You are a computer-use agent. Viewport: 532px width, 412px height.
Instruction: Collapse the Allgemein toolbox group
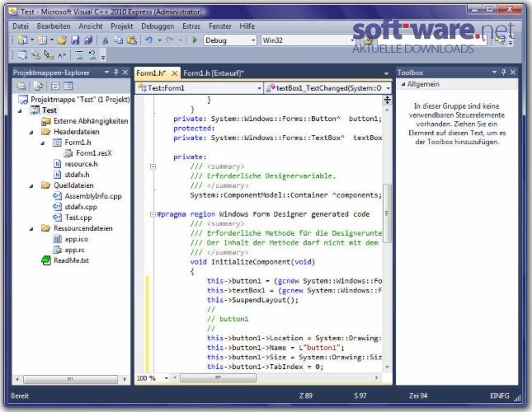403,84
